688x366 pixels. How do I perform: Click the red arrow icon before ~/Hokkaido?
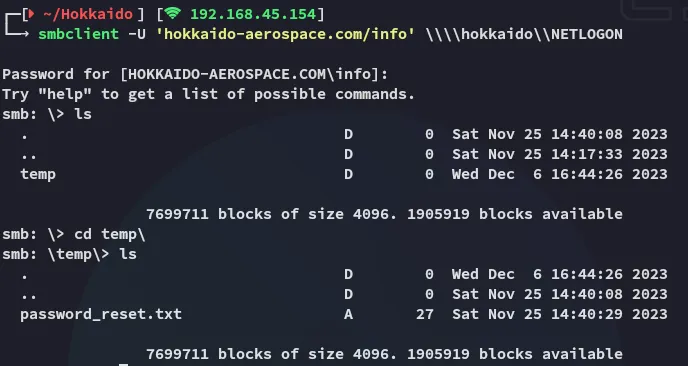(x=31, y=14)
